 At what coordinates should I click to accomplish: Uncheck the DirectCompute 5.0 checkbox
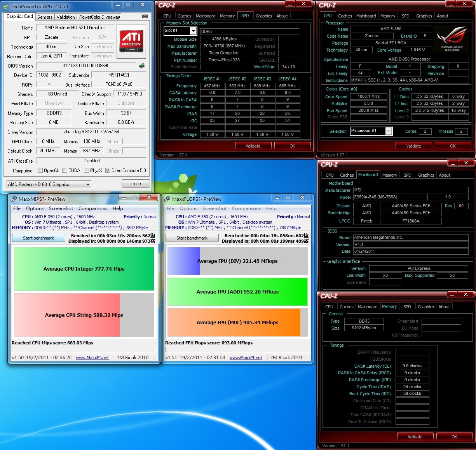(108, 170)
